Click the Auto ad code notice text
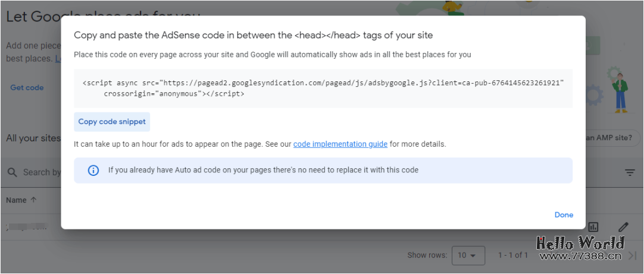Viewport: 644px width, 274px height. 263,171
